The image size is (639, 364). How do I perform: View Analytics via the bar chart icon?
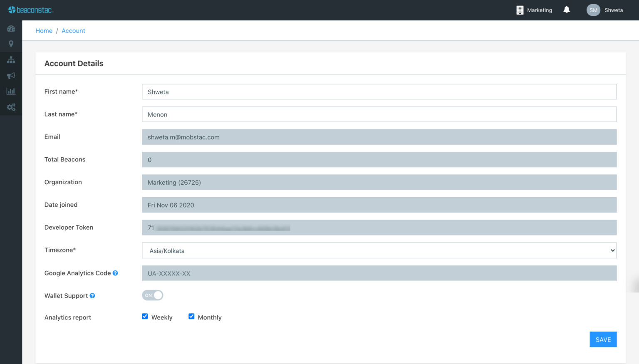(11, 91)
